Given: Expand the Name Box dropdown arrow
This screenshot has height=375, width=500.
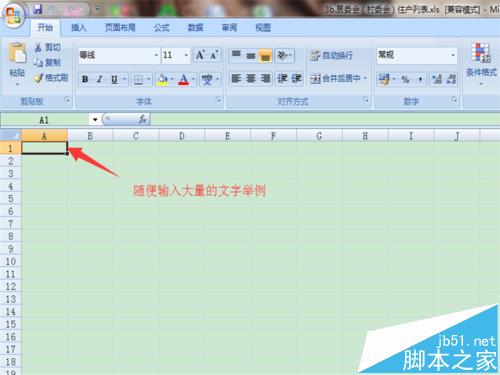Looking at the screenshot, I should (x=95, y=119).
